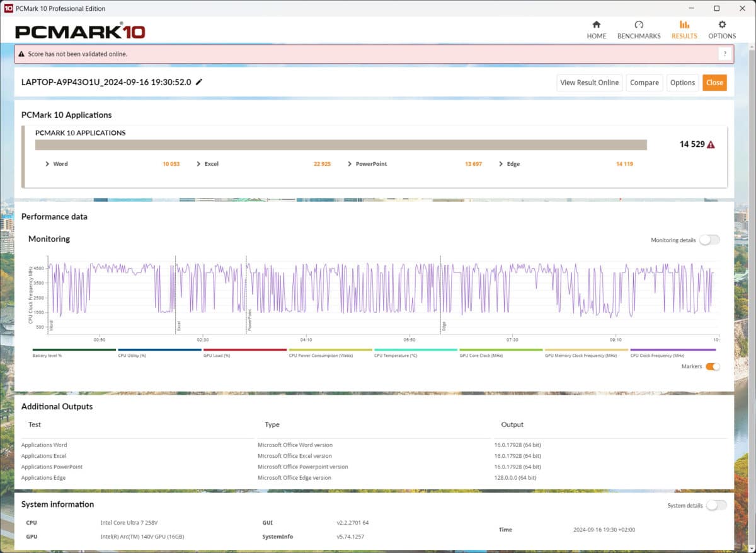Click the question mark help button in warning banner
This screenshot has height=553, width=756.
click(724, 54)
